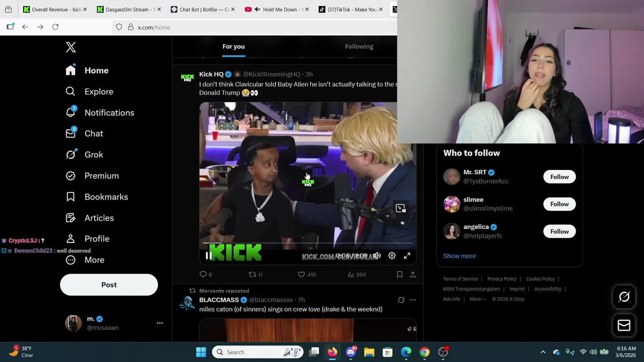Screen dimensions: 644x362
Task: Close the Chat Bot BotRix tab
Action: 232,10
